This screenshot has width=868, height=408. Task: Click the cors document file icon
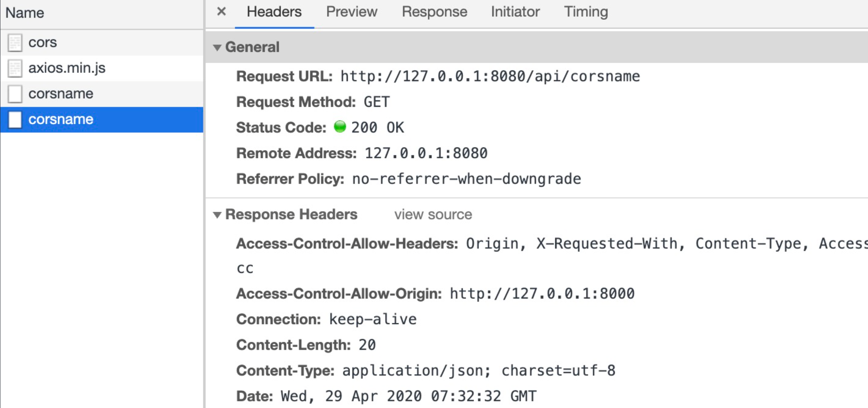(15, 43)
